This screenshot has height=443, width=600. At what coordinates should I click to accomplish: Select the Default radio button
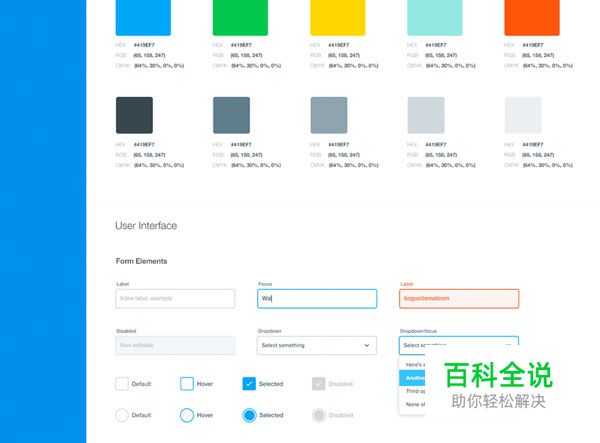pos(122,415)
